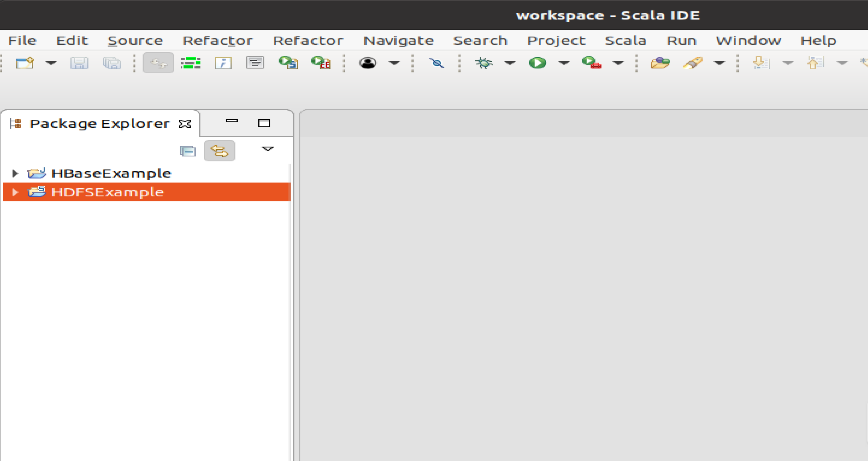This screenshot has width=868, height=461.
Task: Open the Run button dropdown arrow
Action: point(564,63)
